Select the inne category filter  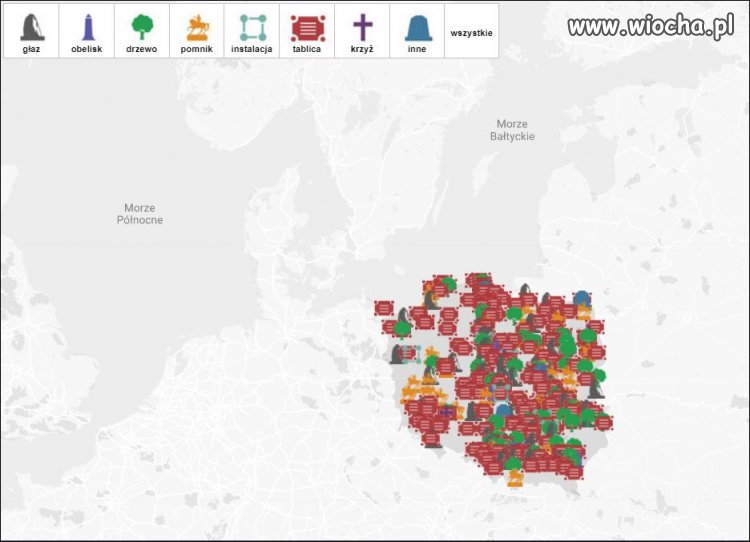coord(417,32)
